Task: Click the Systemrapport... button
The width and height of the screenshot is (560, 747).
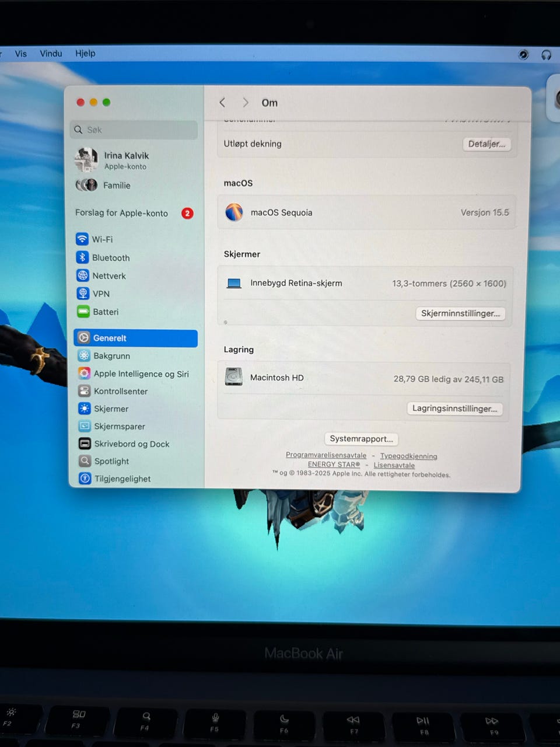Action: (361, 439)
